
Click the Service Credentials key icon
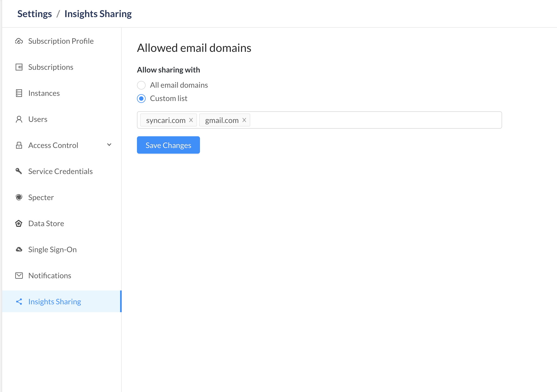tap(19, 171)
